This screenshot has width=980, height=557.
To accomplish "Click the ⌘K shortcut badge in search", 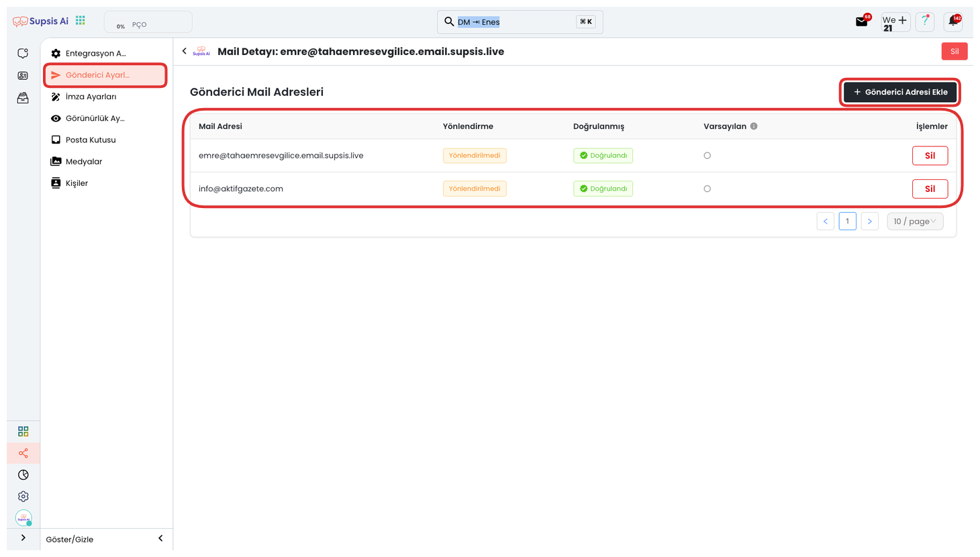I will point(585,21).
